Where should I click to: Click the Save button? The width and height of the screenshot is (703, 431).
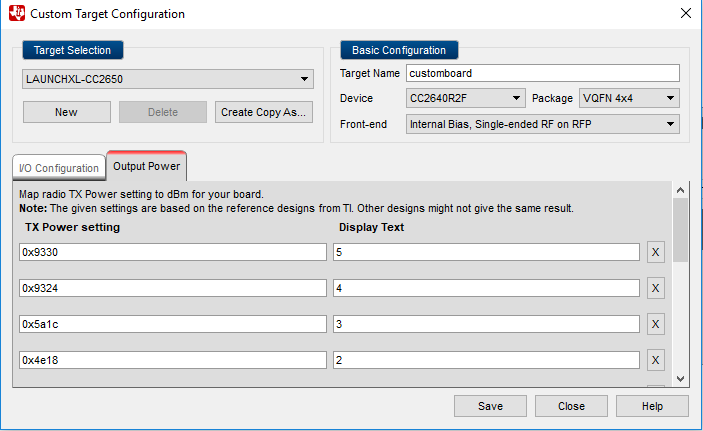(x=490, y=406)
